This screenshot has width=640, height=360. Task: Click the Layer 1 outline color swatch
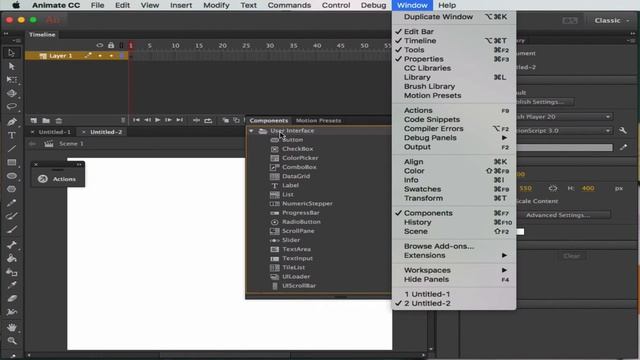click(x=122, y=56)
